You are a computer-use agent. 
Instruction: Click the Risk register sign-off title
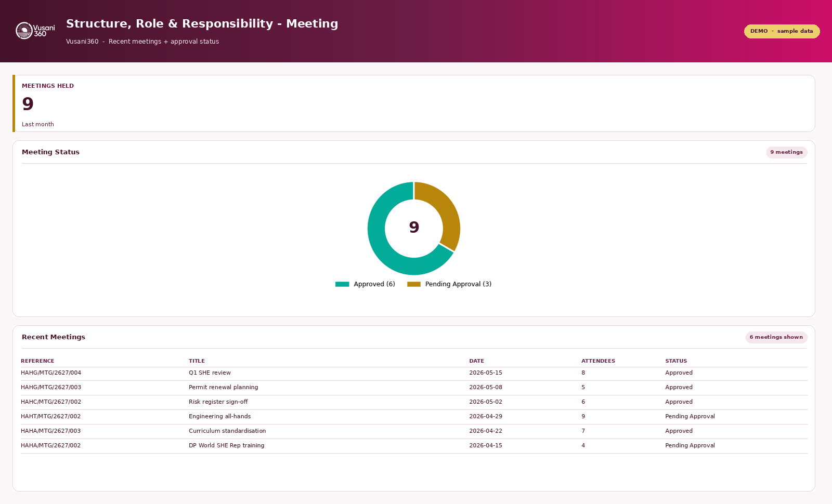[x=218, y=402]
